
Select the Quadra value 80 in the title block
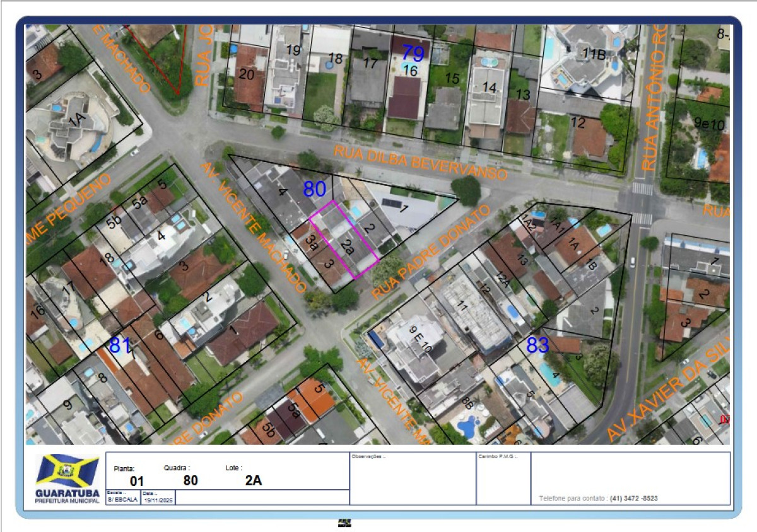(191, 481)
